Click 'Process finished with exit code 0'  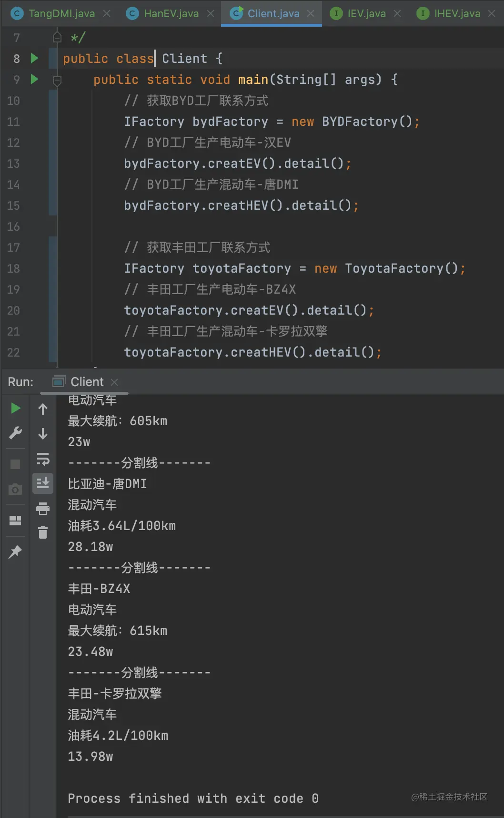pyautogui.click(x=193, y=798)
